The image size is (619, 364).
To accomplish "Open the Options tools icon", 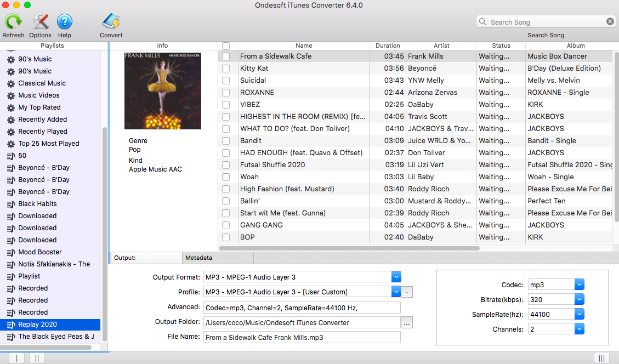I will point(40,21).
